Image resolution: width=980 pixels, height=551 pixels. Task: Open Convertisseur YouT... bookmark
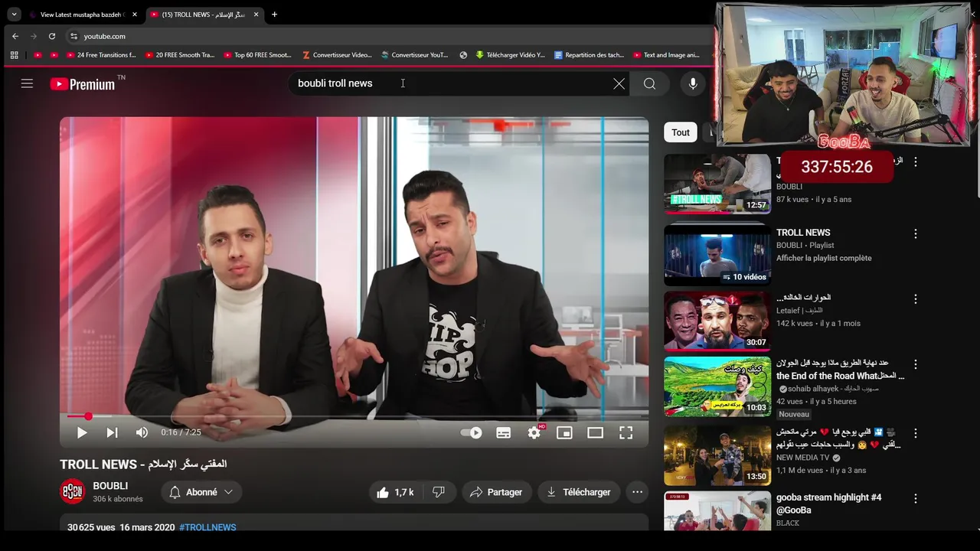click(415, 55)
